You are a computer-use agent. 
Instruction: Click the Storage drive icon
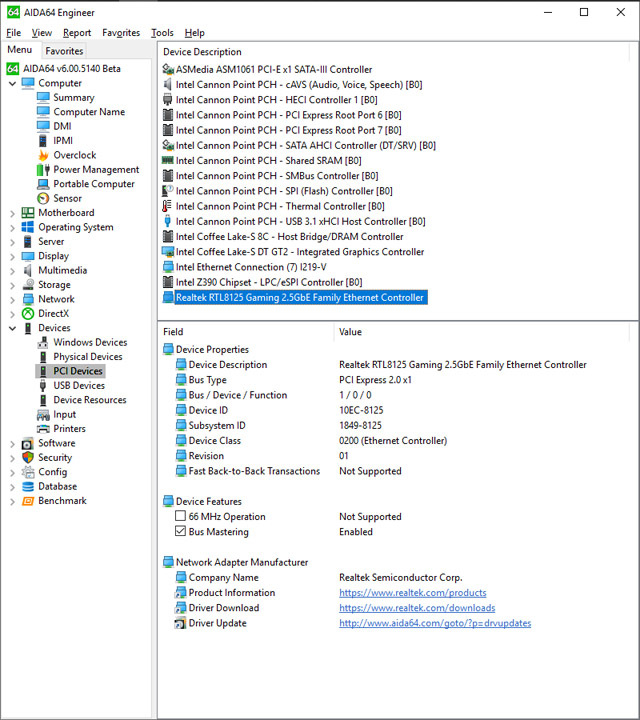pos(28,285)
